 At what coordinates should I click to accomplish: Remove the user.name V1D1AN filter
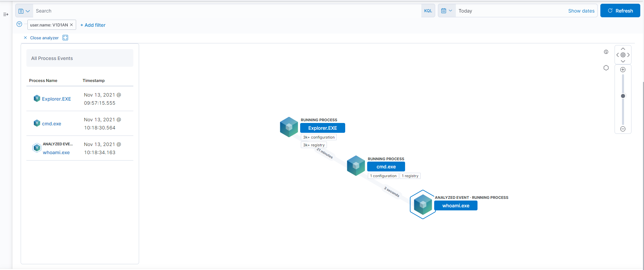(x=71, y=25)
